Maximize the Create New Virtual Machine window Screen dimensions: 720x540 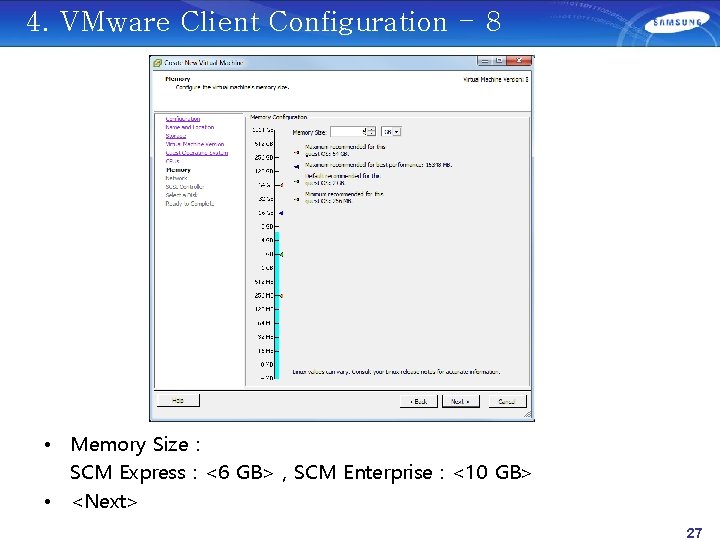(499, 61)
